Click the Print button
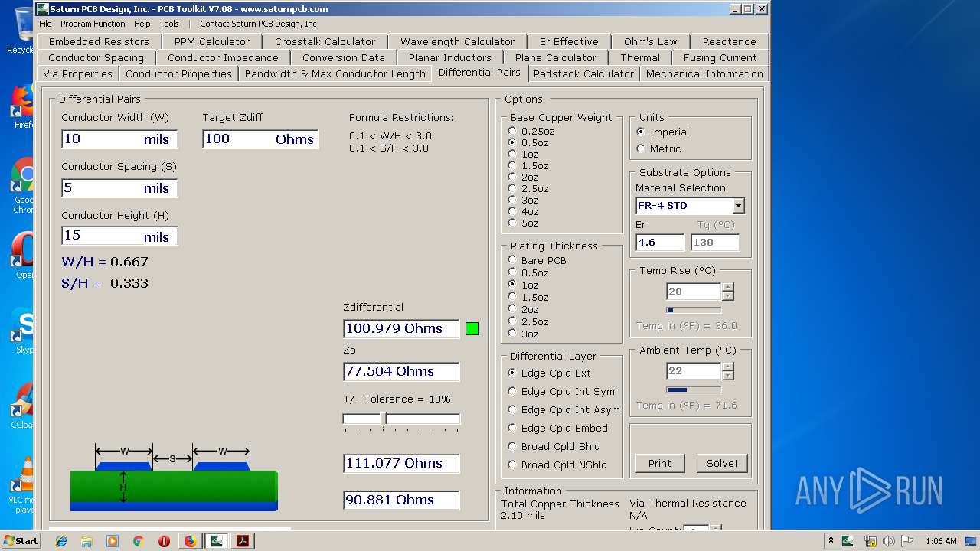Screen dimensions: 980x551 (x=660, y=464)
